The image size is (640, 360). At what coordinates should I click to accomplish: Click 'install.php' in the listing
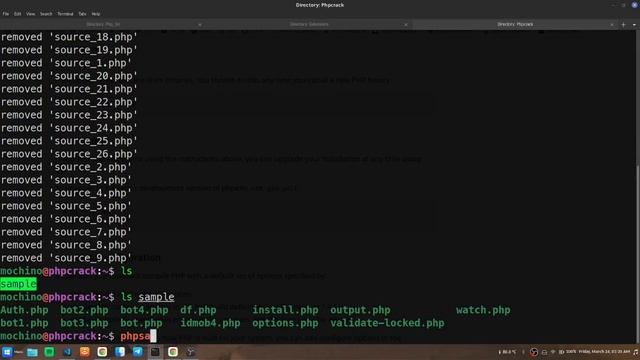(x=285, y=310)
